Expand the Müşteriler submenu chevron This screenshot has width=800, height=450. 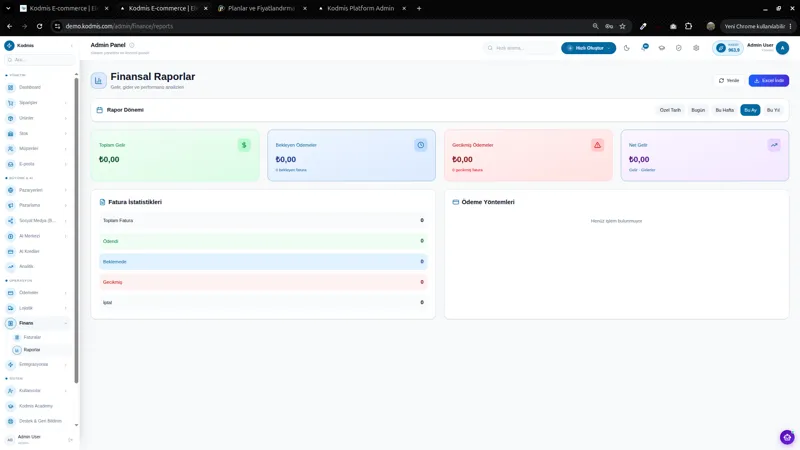click(x=66, y=148)
